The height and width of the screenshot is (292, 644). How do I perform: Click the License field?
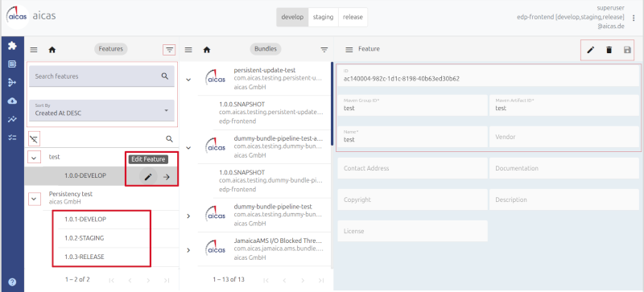(x=412, y=231)
